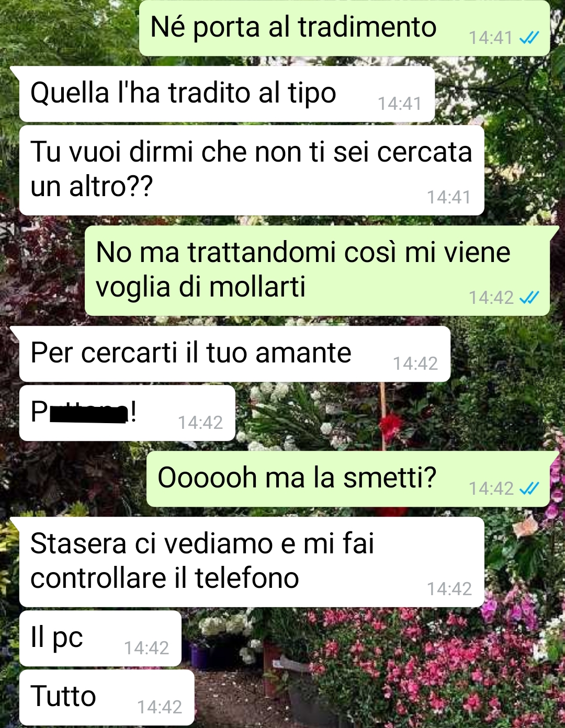Tap the 'Né porta al tradimento' message bubble
Viewport: 565px width, 728px height.
point(344,28)
